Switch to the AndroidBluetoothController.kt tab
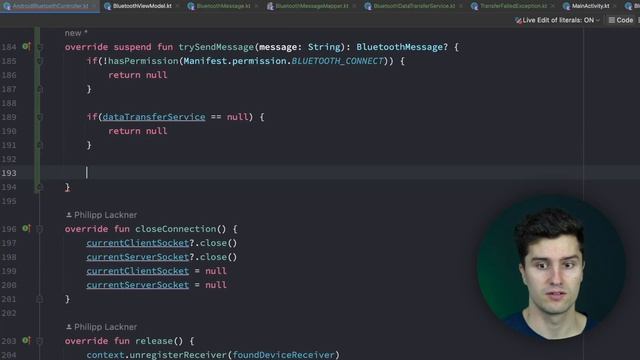Image resolution: width=640 pixels, height=360 pixels. click(50, 6)
